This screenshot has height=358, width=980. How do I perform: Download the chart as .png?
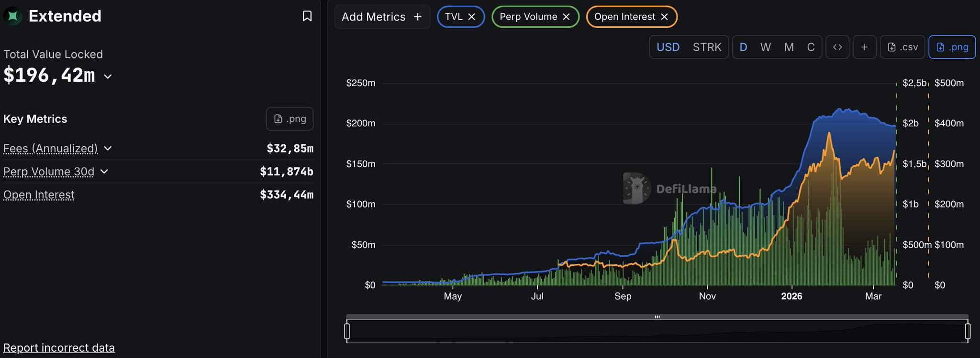tap(952, 47)
